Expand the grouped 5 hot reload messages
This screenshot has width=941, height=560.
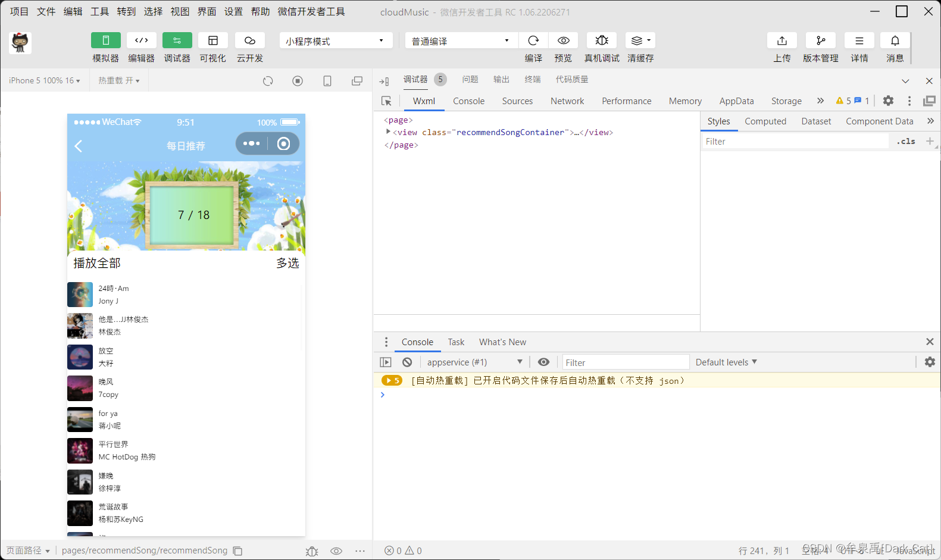(x=392, y=380)
